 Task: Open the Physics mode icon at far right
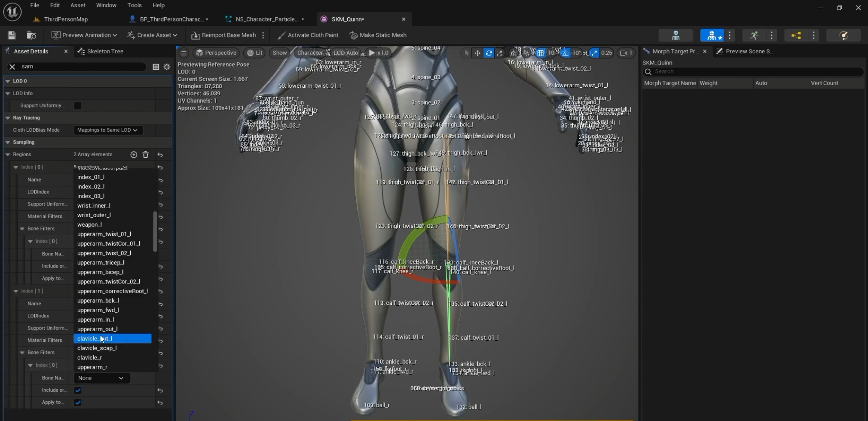coord(844,35)
